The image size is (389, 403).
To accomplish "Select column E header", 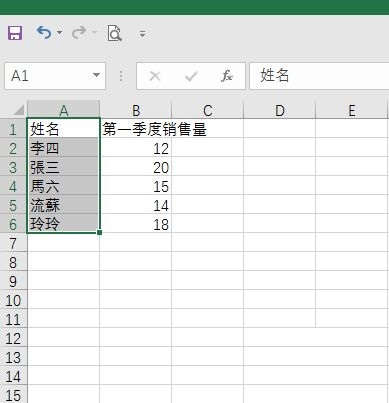I will [352, 110].
